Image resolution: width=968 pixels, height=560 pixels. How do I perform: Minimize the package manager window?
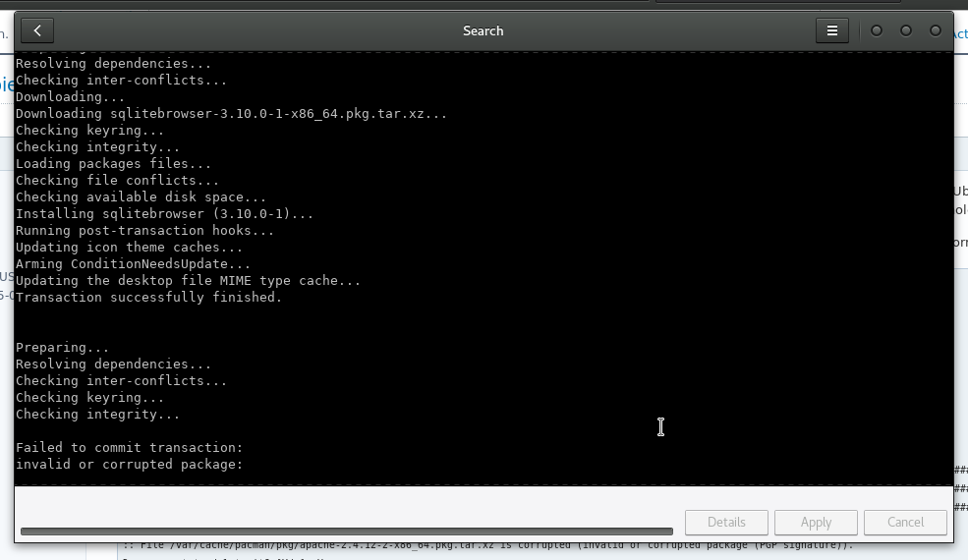tap(877, 30)
